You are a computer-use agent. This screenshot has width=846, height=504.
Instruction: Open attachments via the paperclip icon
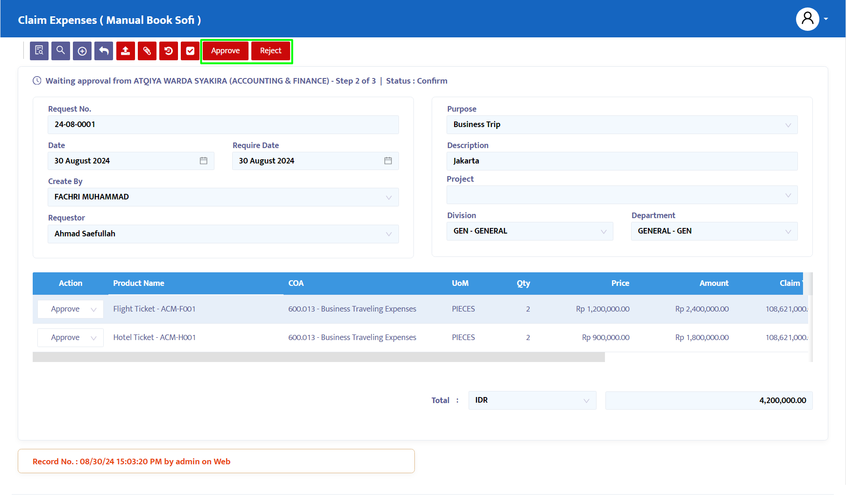tap(147, 51)
